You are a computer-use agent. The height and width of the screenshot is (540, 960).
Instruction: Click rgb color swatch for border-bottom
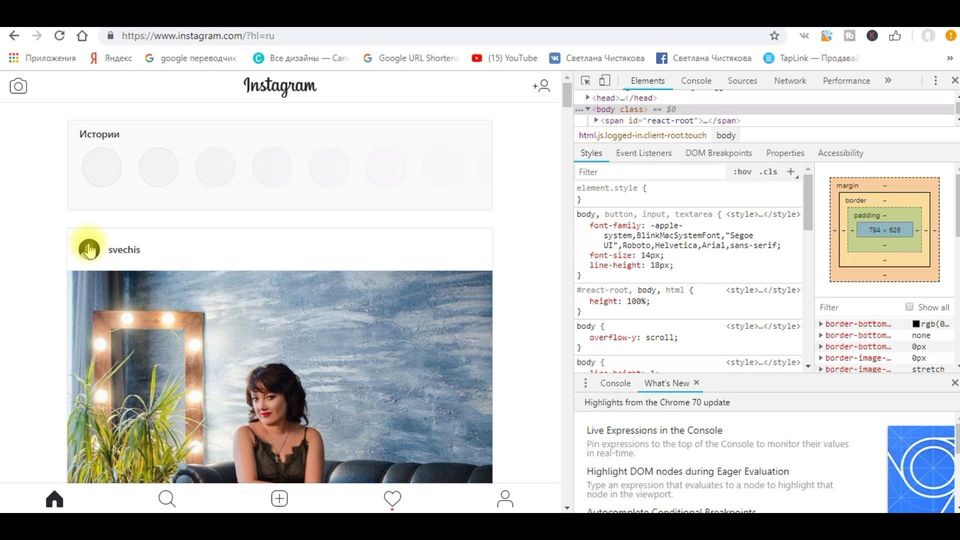[916, 324]
